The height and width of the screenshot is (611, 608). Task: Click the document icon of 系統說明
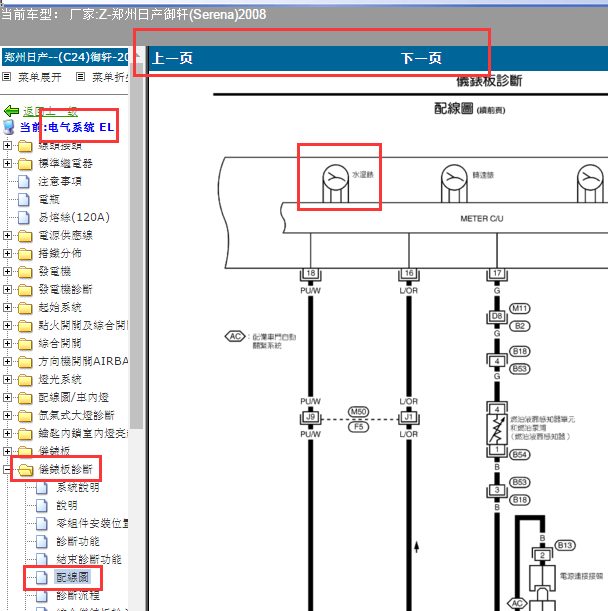click(42, 487)
